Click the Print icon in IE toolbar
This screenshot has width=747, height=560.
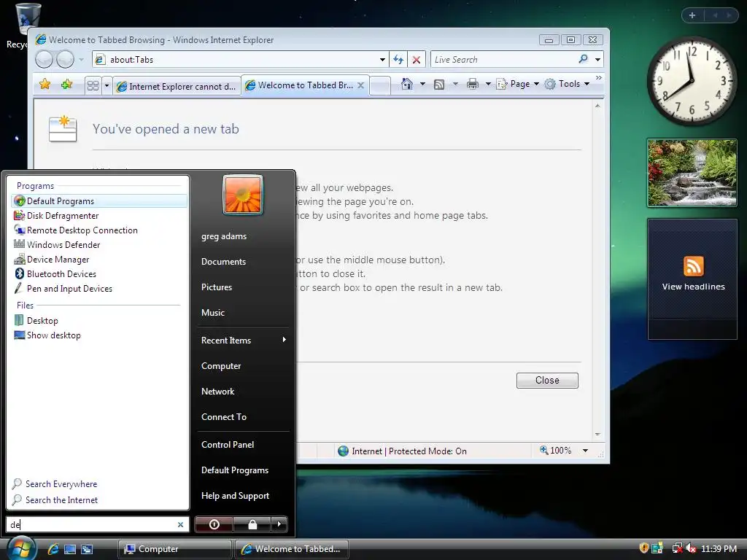pos(473,85)
